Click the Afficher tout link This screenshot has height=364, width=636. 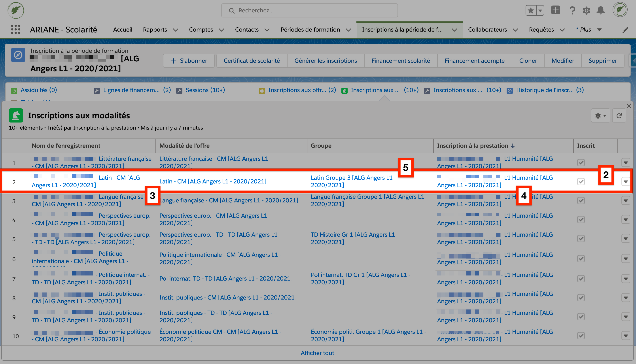pyautogui.click(x=317, y=353)
